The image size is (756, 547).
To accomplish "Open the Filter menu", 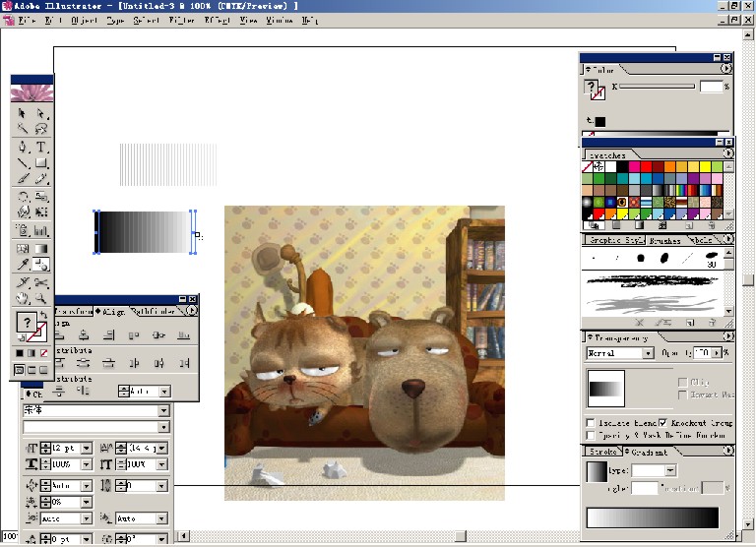I will click(181, 21).
